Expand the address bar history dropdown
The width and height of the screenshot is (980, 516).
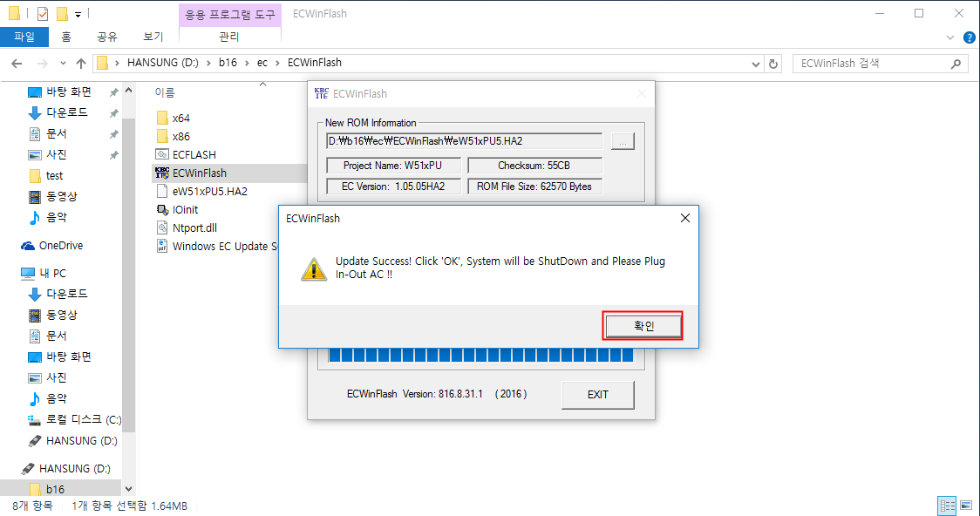coord(756,64)
